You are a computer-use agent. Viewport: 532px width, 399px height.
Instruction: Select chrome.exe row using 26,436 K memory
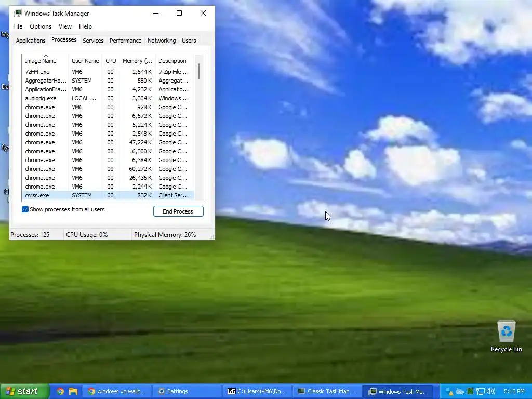[x=108, y=178]
